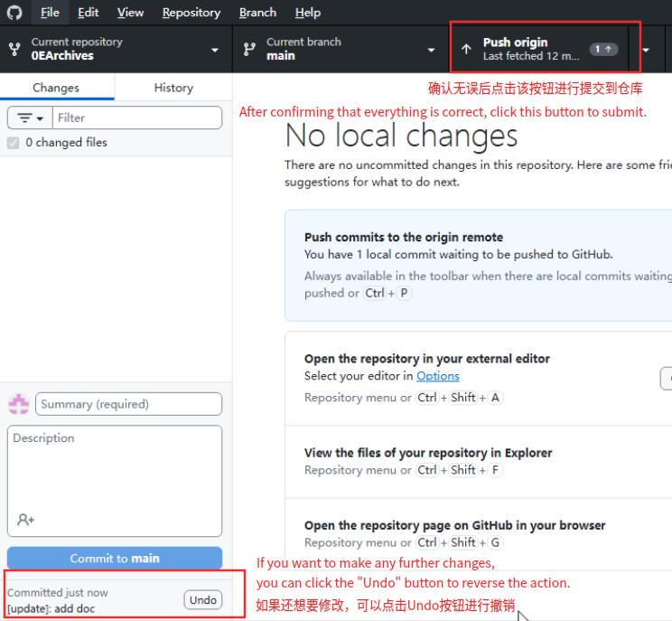This screenshot has width=672, height=621.
Task: Toggle the "0 changed files" checkbox
Action: (x=14, y=143)
